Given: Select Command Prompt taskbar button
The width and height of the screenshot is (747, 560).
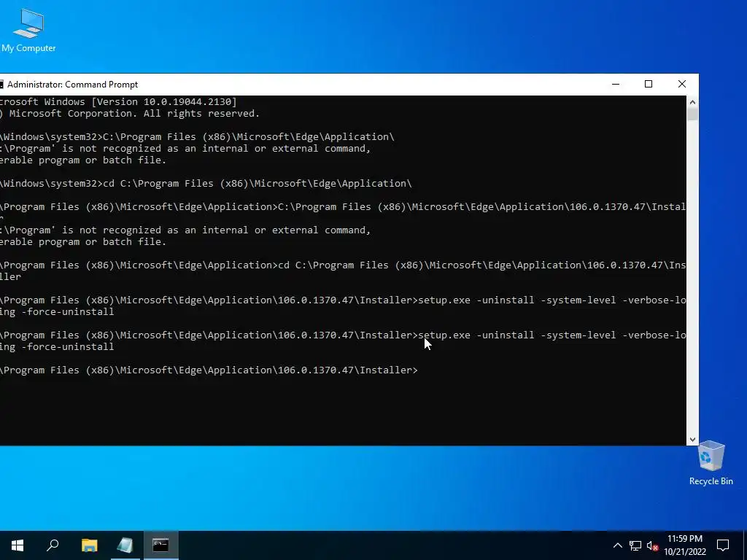Looking at the screenshot, I should tap(160, 545).
